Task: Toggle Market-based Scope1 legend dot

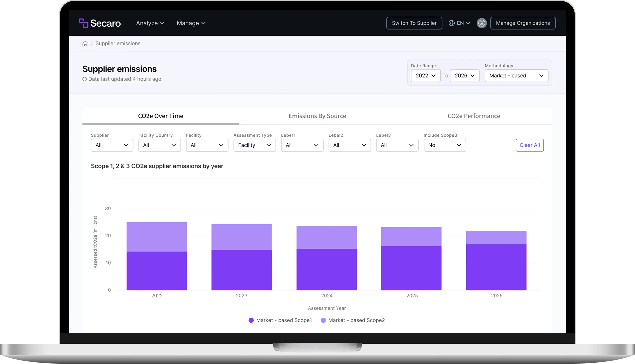Action: [251, 320]
